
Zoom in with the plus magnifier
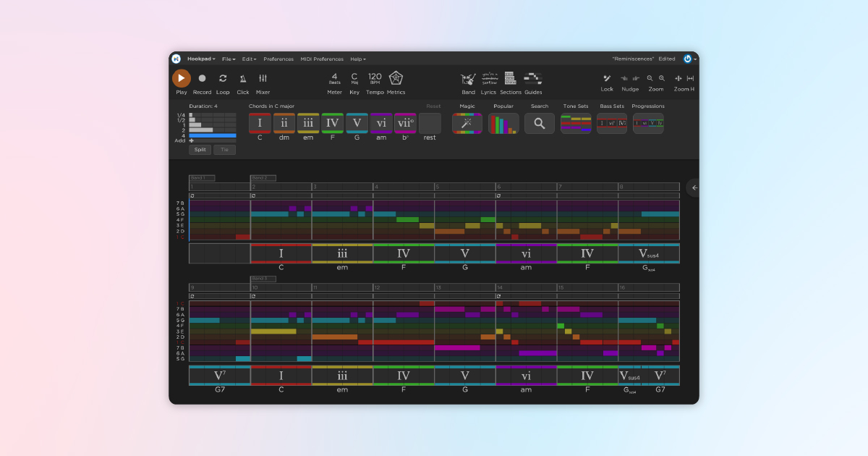click(662, 78)
